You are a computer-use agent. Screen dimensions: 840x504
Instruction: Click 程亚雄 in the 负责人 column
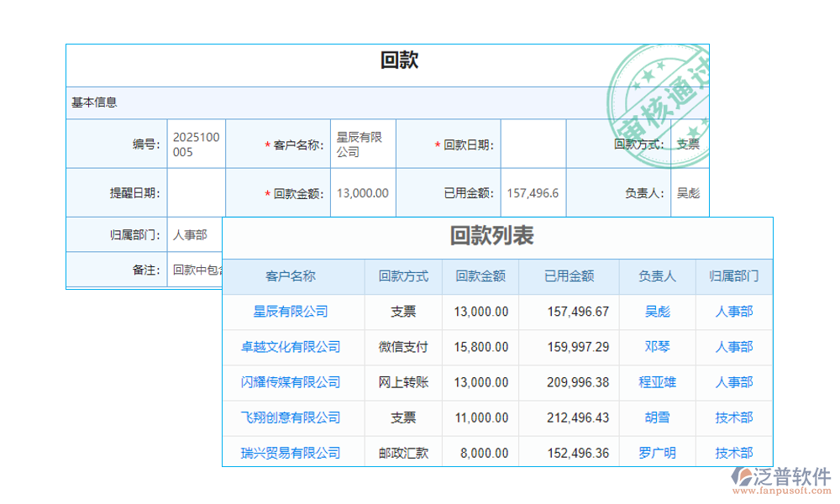click(x=657, y=382)
